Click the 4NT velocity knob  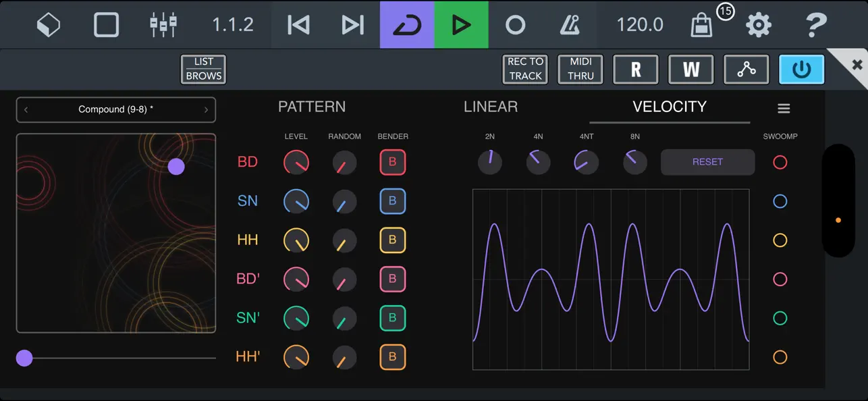[586, 162]
